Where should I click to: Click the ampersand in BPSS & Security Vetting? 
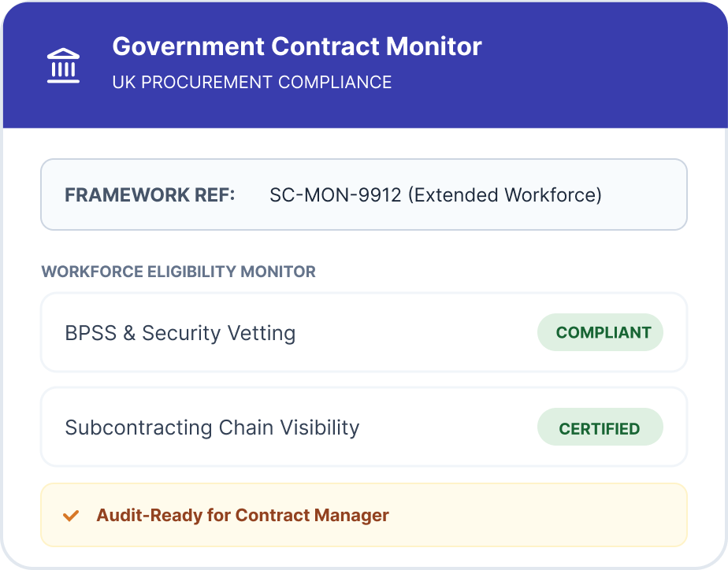coord(130,333)
